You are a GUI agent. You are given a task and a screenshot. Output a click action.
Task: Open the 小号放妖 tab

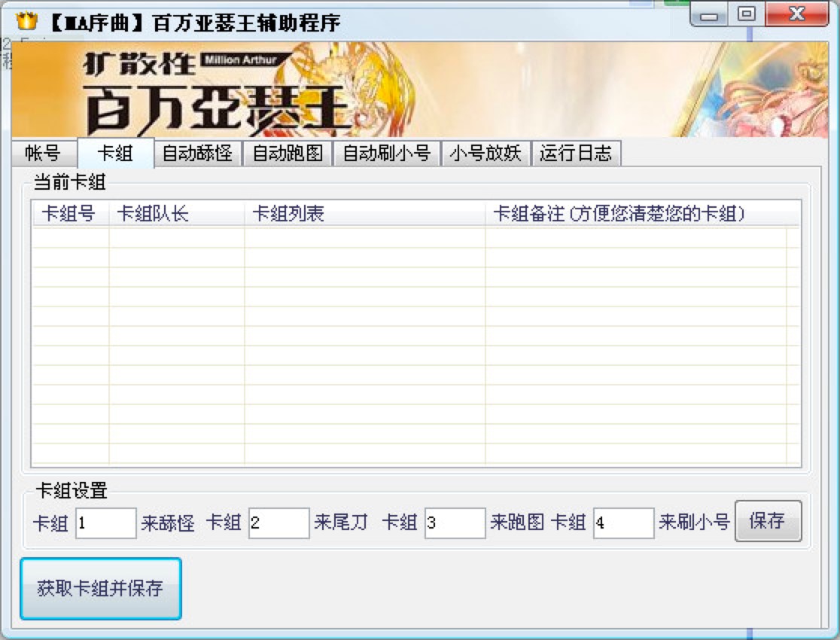tap(485, 154)
